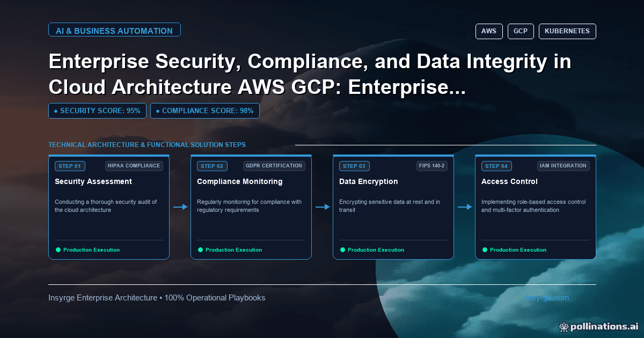The image size is (644, 338).
Task: Open the Data Encryption card title
Action: tap(369, 181)
